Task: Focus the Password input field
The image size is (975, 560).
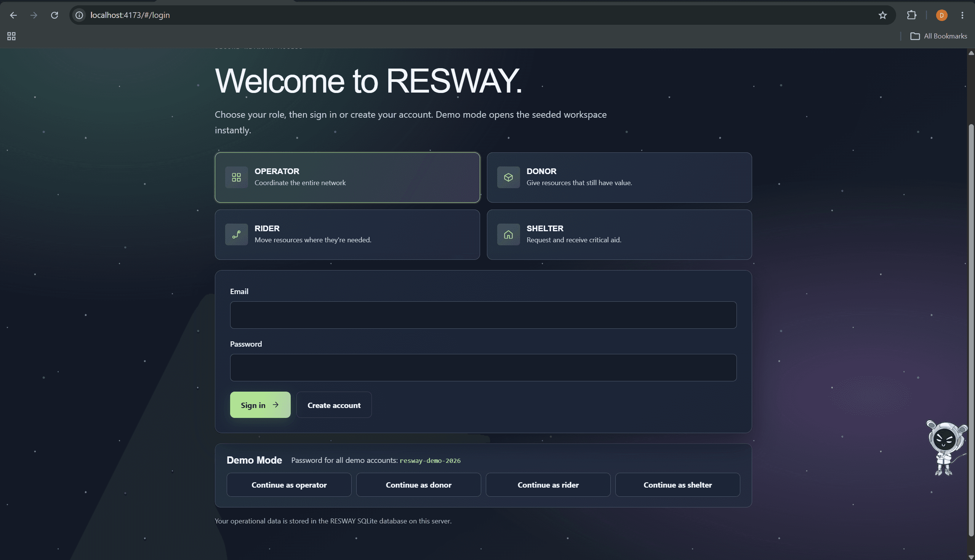Action: click(483, 367)
